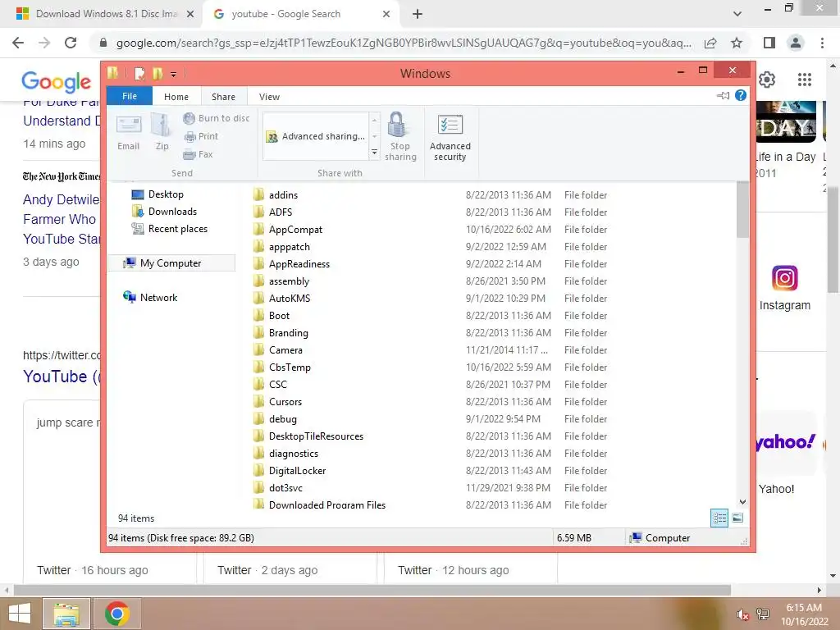Open the Quick Access Toolbar customize dropdown
This screenshot has height=630, width=840.
tap(174, 74)
